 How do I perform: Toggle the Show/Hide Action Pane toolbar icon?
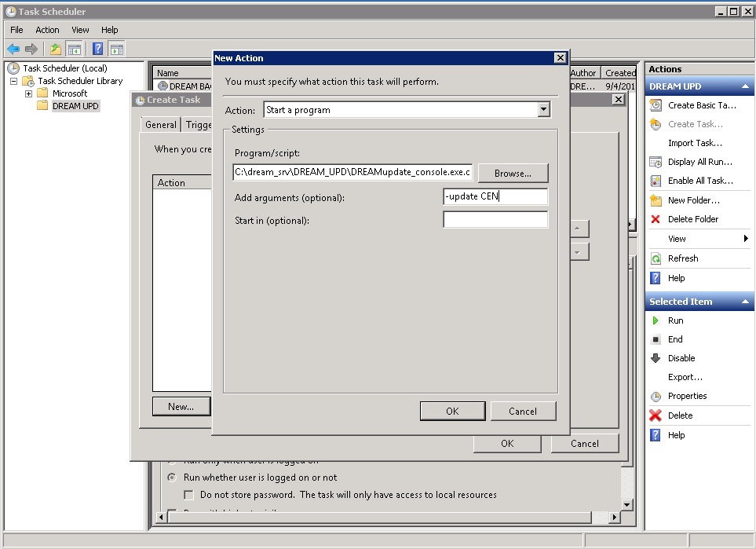click(116, 49)
